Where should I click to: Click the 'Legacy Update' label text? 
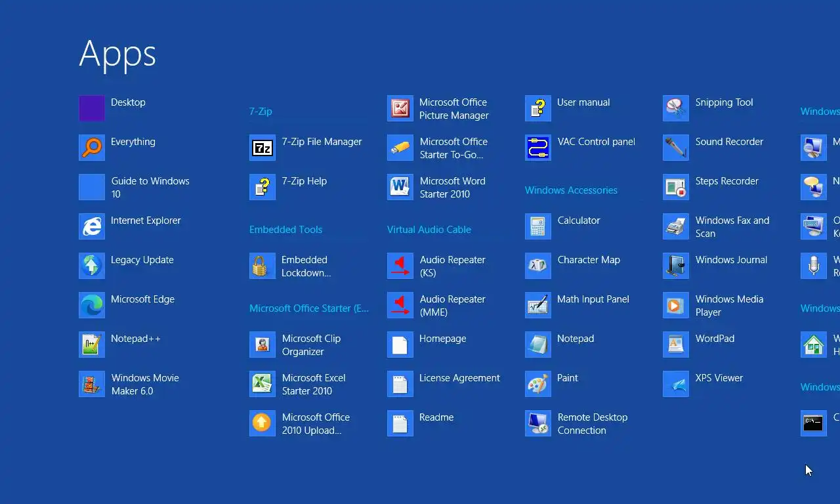click(x=142, y=260)
